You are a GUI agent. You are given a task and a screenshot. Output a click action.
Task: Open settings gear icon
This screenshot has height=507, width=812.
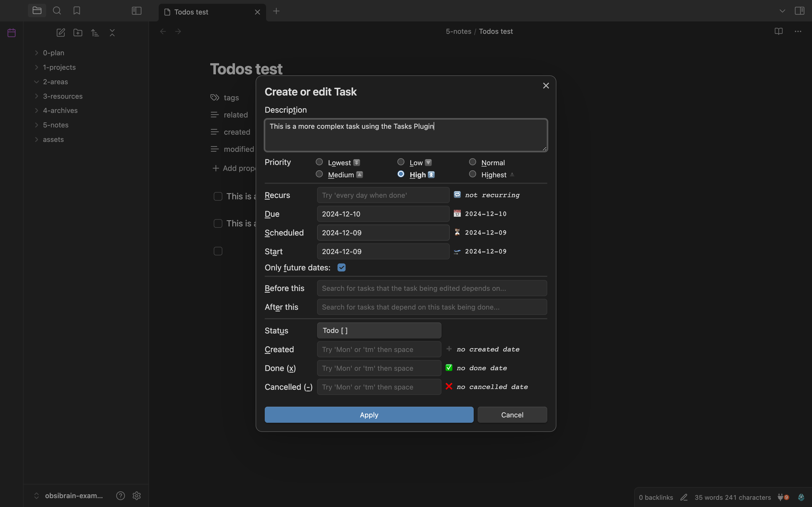tap(137, 496)
